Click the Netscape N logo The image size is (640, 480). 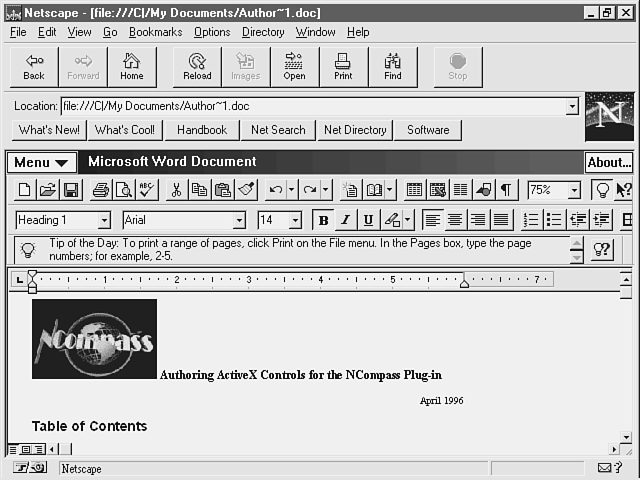(609, 117)
